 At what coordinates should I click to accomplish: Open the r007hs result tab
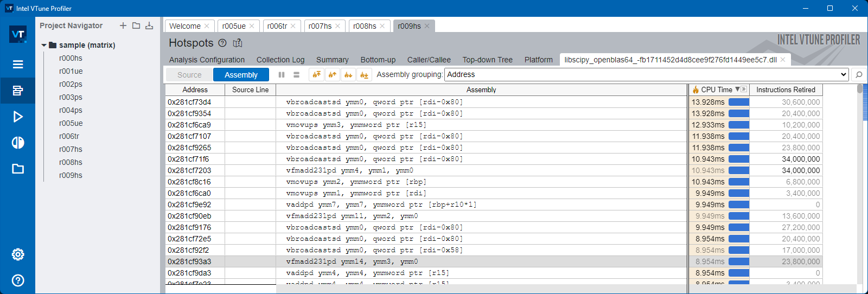pos(320,26)
